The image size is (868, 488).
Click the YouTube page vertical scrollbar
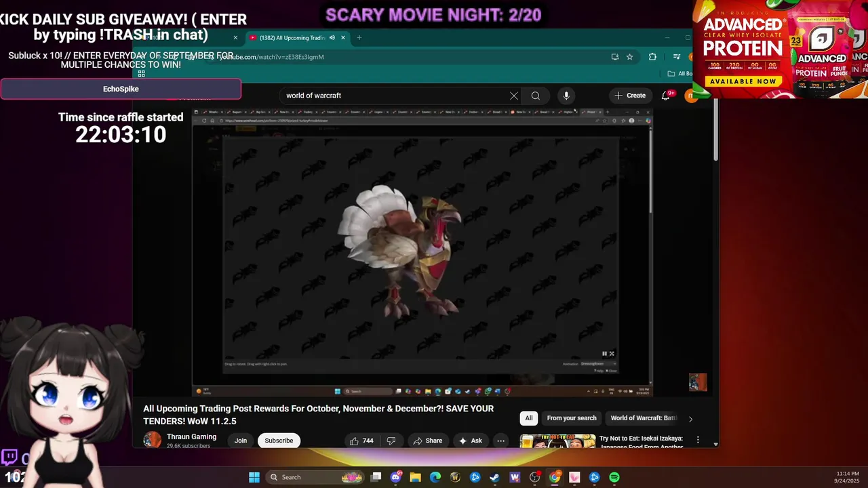coord(715,130)
